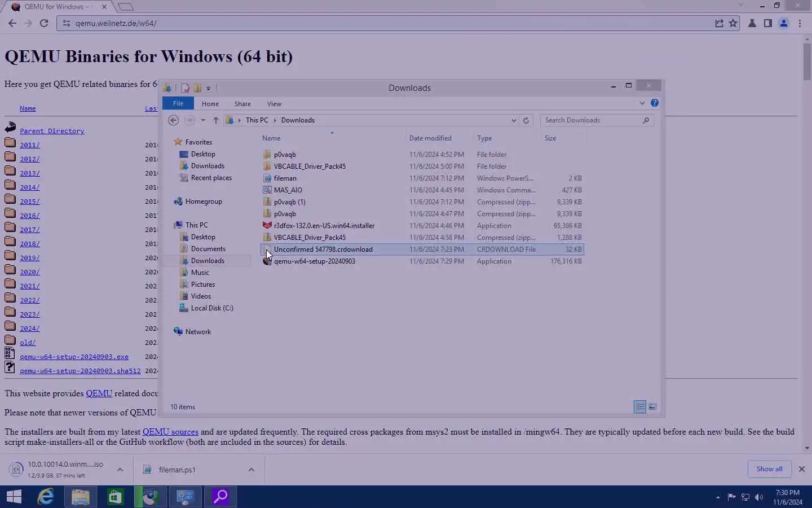Open Explorer help with the question mark icon
The width and height of the screenshot is (812, 508).
(x=654, y=103)
